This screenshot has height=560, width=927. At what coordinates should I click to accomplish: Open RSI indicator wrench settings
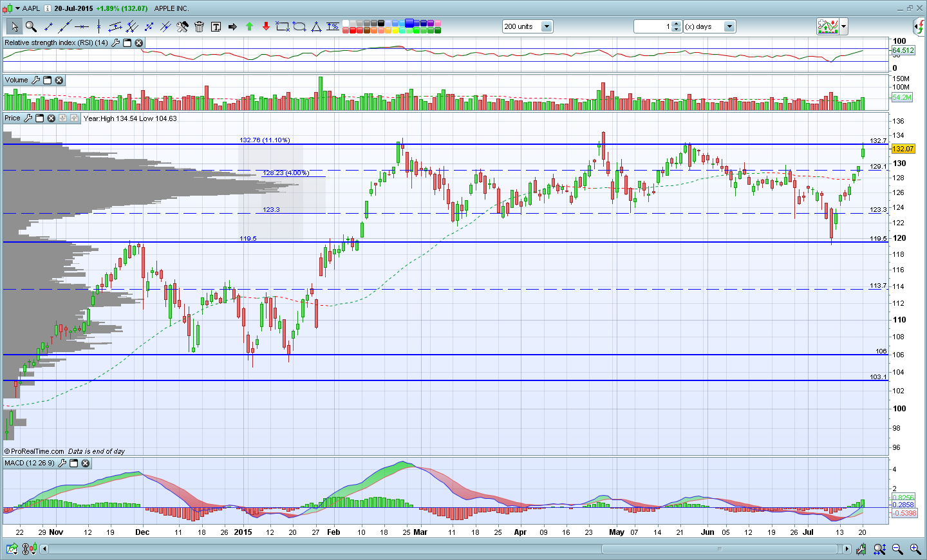(116, 42)
